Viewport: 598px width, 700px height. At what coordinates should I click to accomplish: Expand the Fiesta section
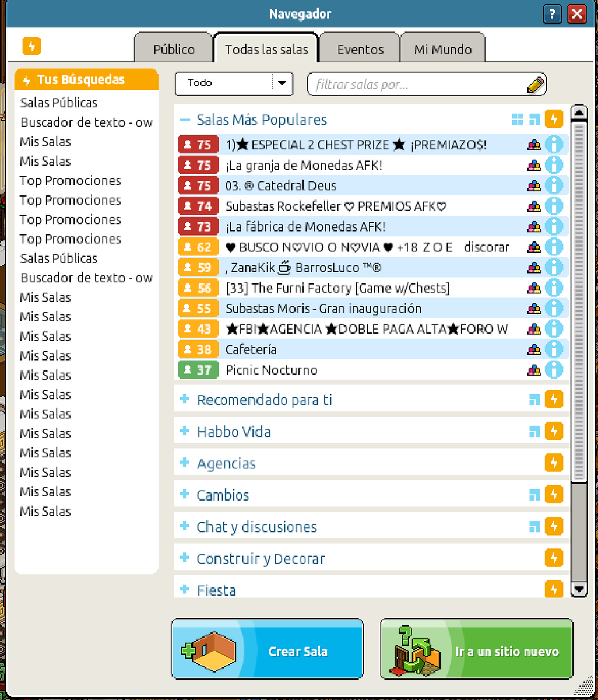pyautogui.click(x=185, y=589)
